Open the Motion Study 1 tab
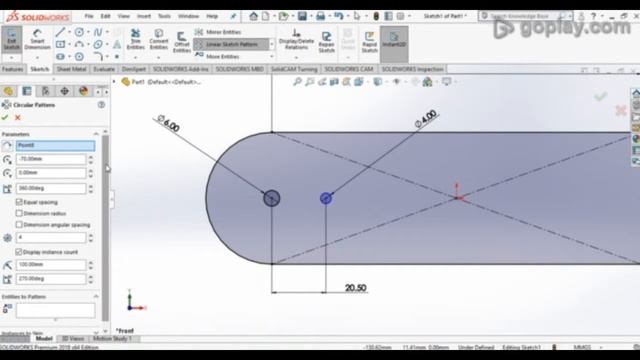This screenshot has height=360, width=640. coord(112,338)
